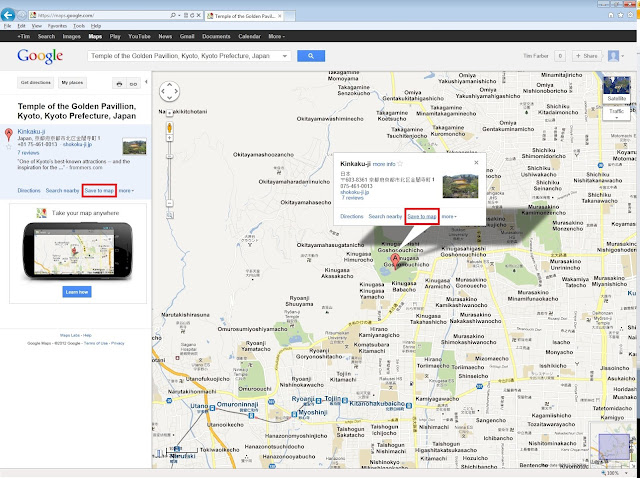Click the Get directions button
Image resolution: width=640 pixels, height=478 pixels.
pyautogui.click(x=36, y=83)
